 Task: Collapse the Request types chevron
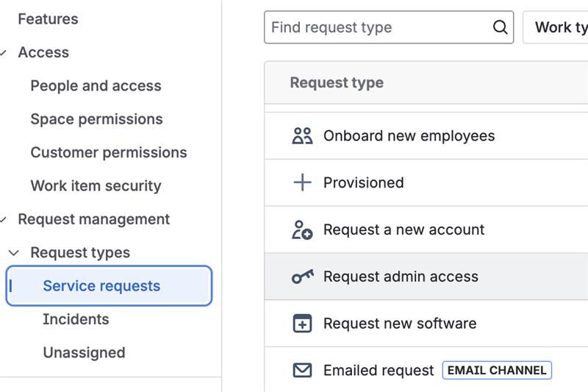tap(14, 253)
